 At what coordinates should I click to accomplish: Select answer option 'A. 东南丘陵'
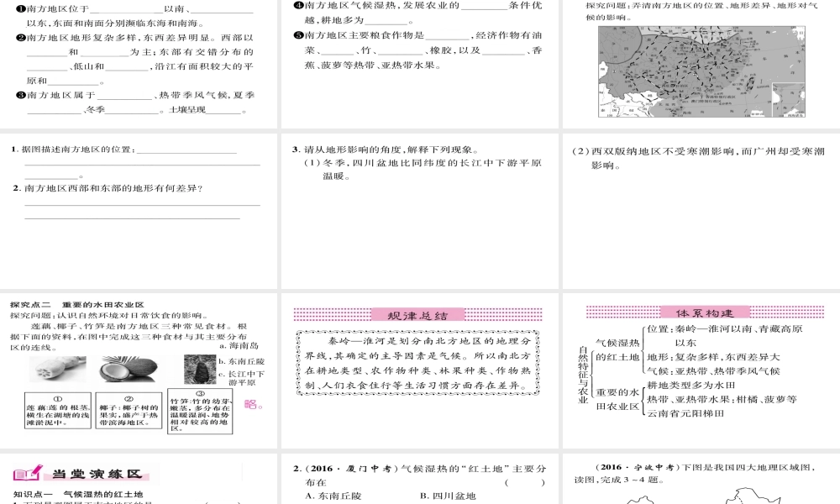pos(333,496)
